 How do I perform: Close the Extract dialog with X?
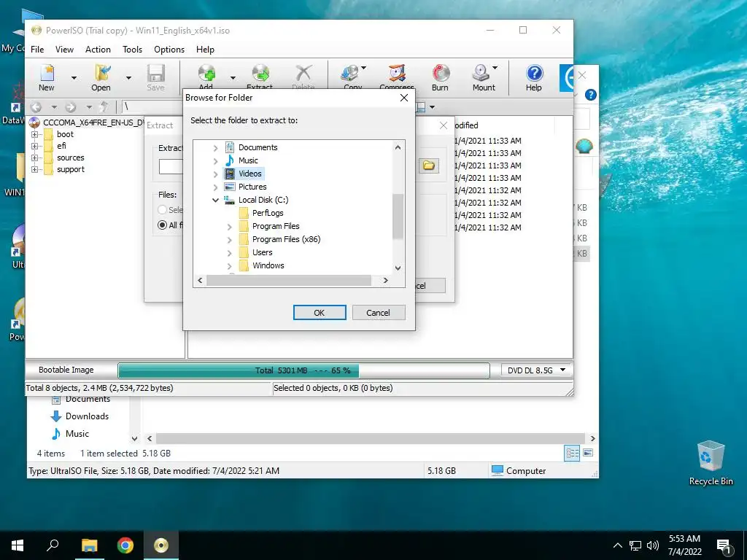444,125
